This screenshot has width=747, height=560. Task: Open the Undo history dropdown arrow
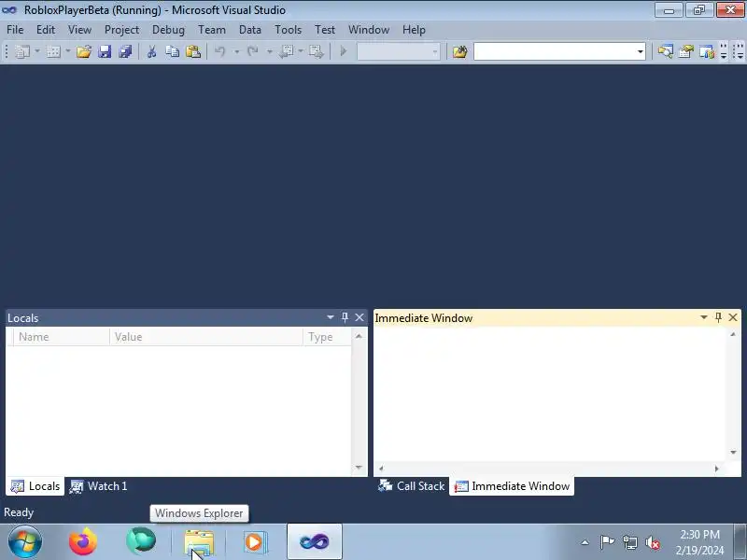(x=236, y=51)
